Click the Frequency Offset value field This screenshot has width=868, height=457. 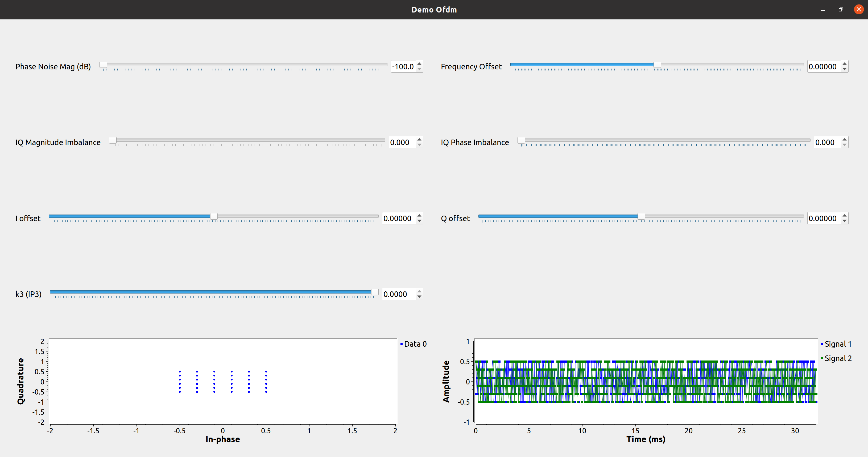pyautogui.click(x=823, y=67)
